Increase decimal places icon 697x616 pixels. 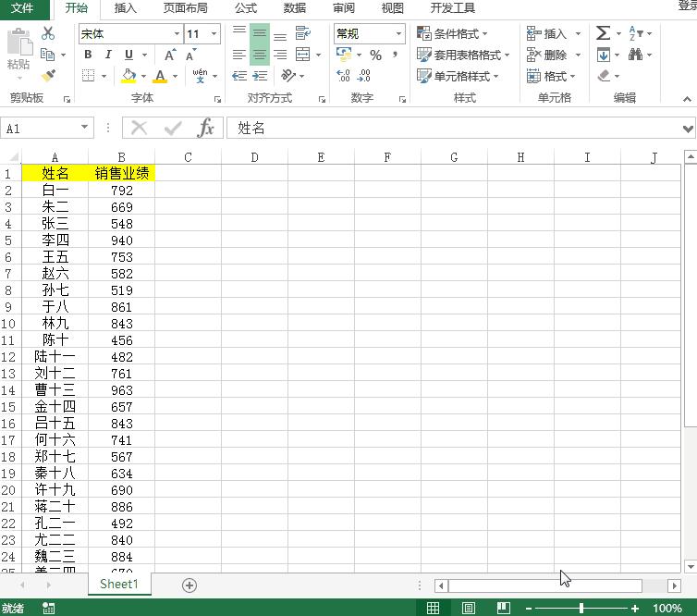click(x=344, y=76)
